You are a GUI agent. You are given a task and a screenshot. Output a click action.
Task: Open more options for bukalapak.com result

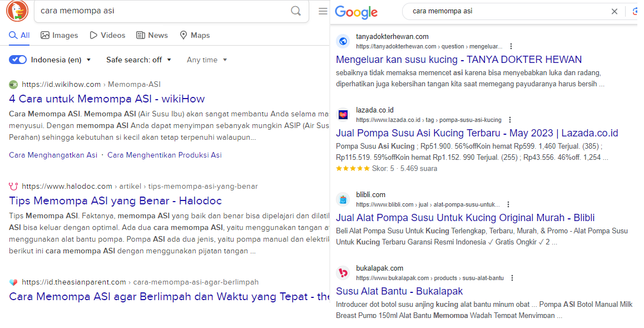pyautogui.click(x=512, y=278)
